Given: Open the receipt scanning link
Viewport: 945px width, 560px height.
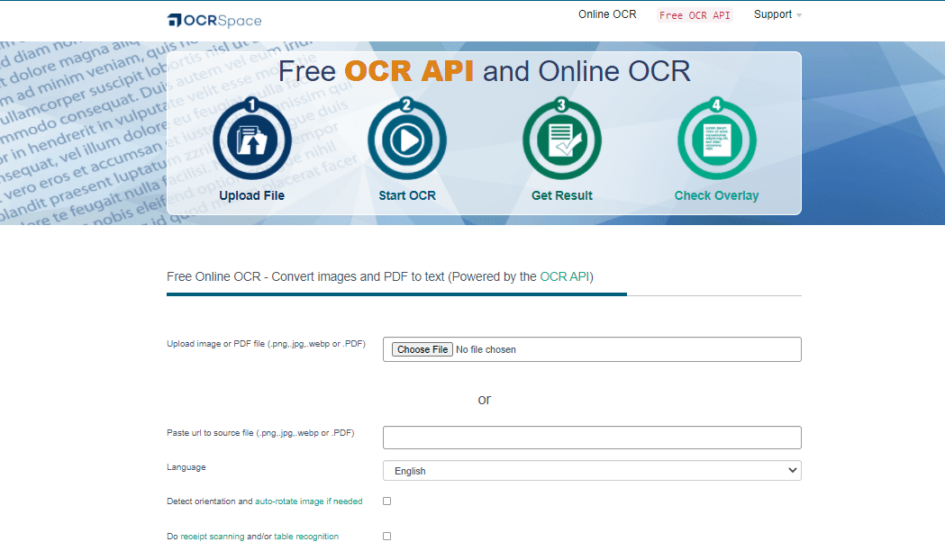Looking at the screenshot, I should point(212,536).
